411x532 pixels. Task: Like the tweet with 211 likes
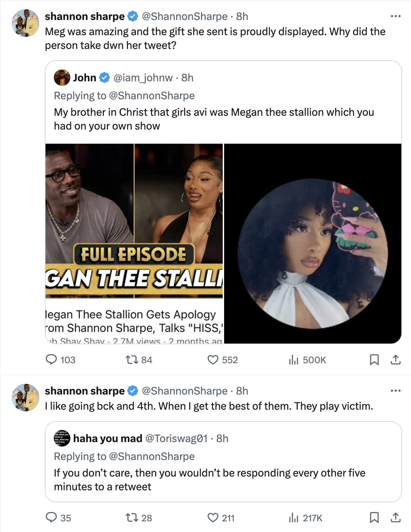pos(213,518)
